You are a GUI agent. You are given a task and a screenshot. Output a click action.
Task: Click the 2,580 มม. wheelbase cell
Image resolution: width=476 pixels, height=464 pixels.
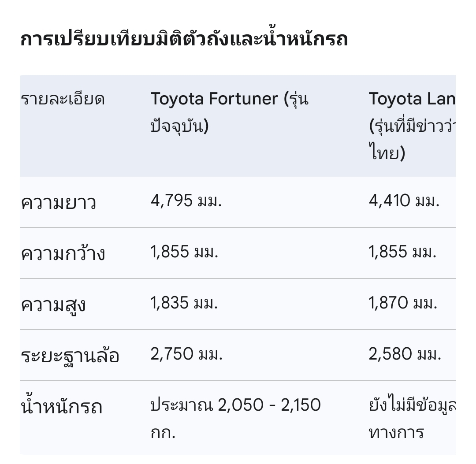(x=405, y=353)
